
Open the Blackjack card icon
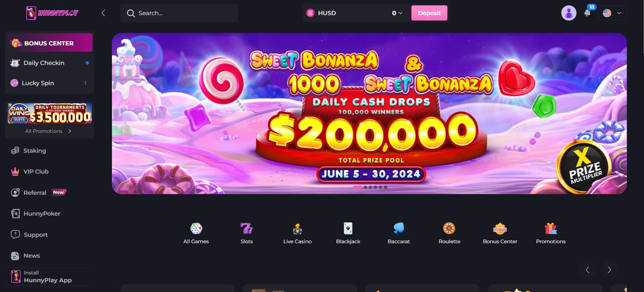coord(348,228)
